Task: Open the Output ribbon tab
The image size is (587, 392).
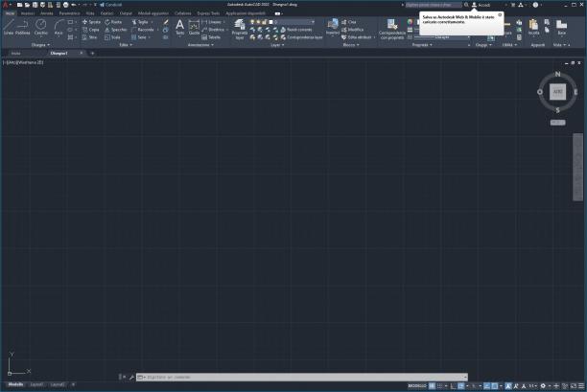Action: [126, 13]
